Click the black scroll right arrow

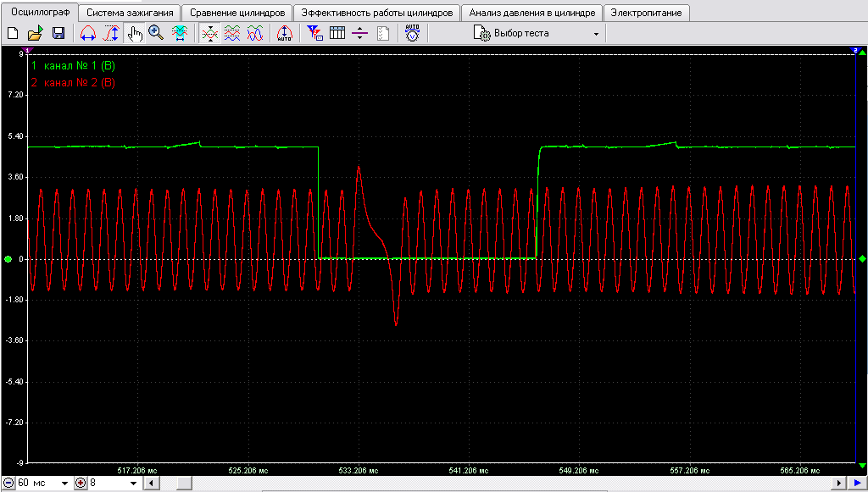840,484
